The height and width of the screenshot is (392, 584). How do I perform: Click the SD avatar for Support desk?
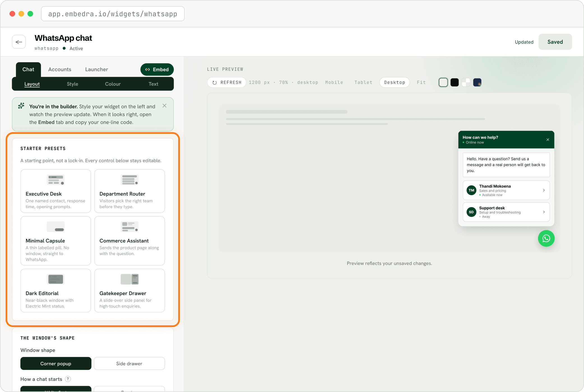coord(471,212)
